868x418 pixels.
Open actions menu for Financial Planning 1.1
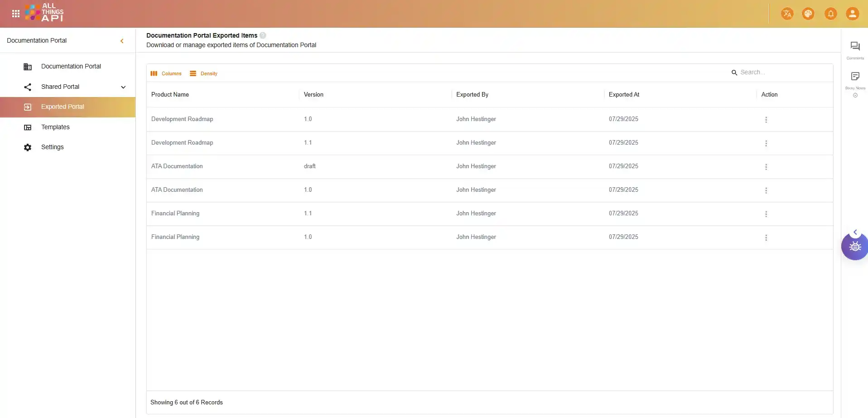[x=766, y=214]
